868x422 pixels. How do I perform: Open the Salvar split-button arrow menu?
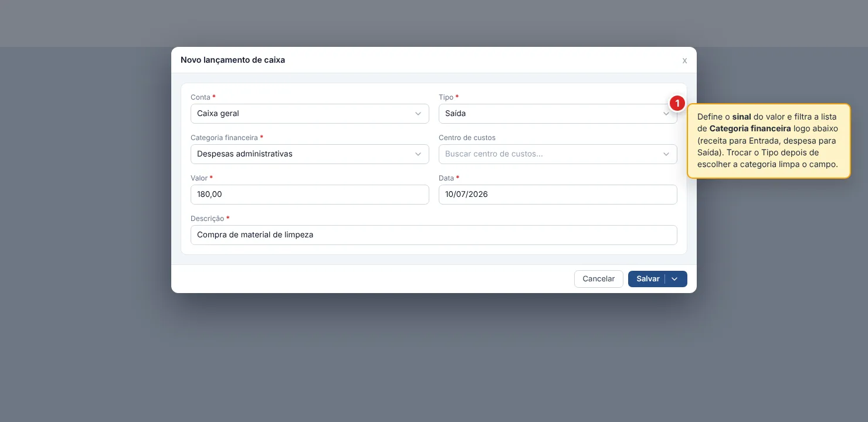[674, 279]
